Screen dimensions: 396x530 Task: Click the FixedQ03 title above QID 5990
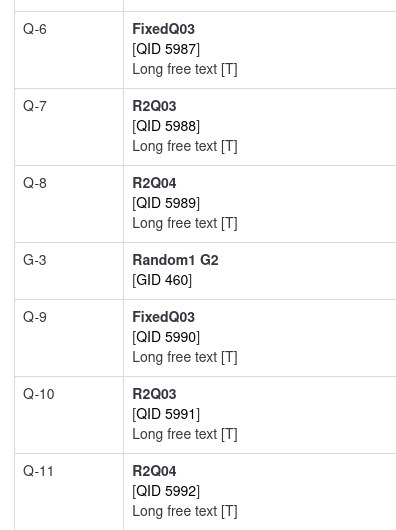tap(164, 317)
